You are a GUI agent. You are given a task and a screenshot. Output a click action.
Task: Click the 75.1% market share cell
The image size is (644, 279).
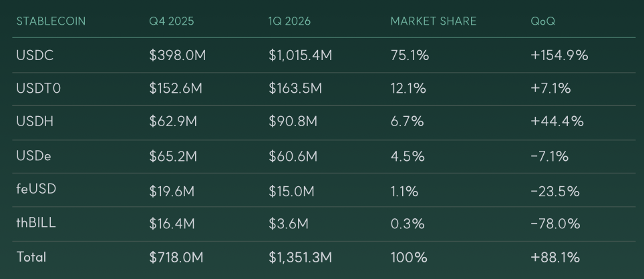click(x=410, y=55)
